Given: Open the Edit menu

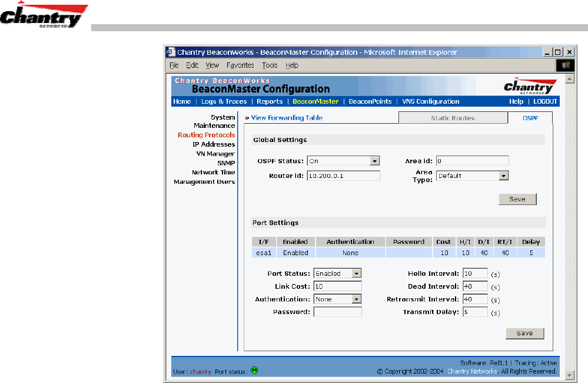Looking at the screenshot, I should pyautogui.click(x=192, y=65).
